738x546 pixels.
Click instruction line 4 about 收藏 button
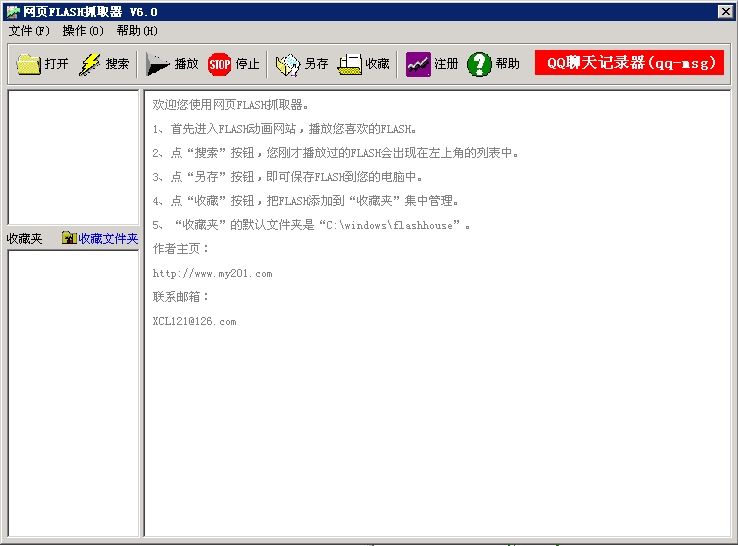pos(305,201)
